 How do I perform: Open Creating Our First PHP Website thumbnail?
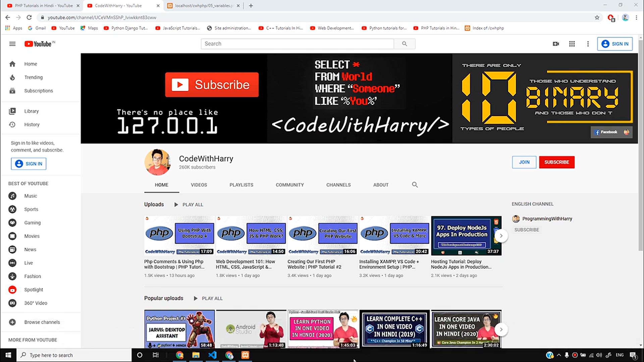click(323, 236)
